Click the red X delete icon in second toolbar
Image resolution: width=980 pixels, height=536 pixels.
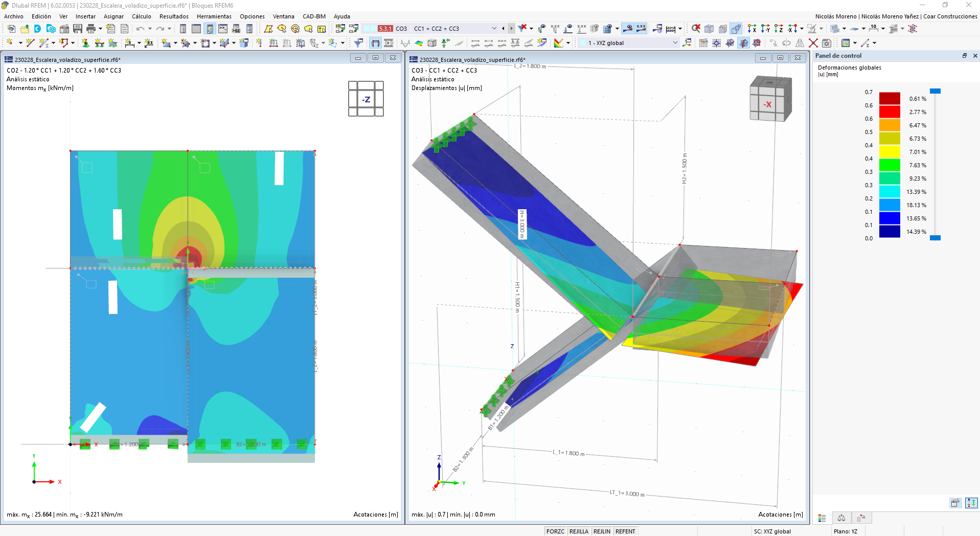[x=813, y=43]
